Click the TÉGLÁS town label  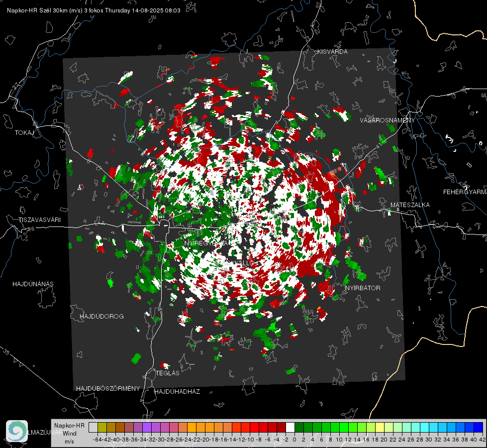pos(168,373)
